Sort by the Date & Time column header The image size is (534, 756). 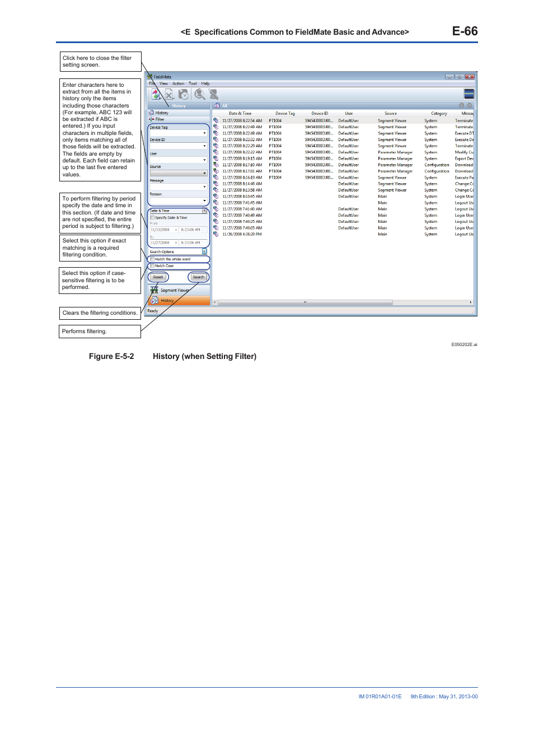point(240,113)
